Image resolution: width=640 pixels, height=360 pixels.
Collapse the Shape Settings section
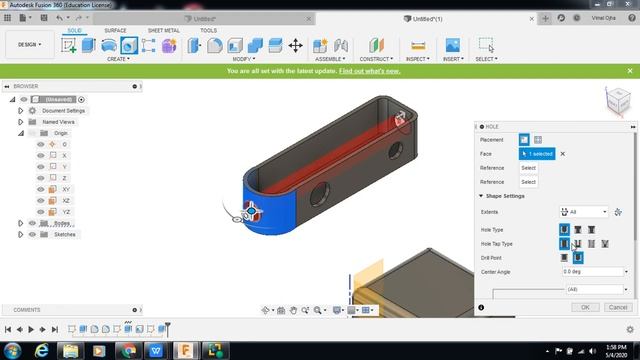coord(481,196)
